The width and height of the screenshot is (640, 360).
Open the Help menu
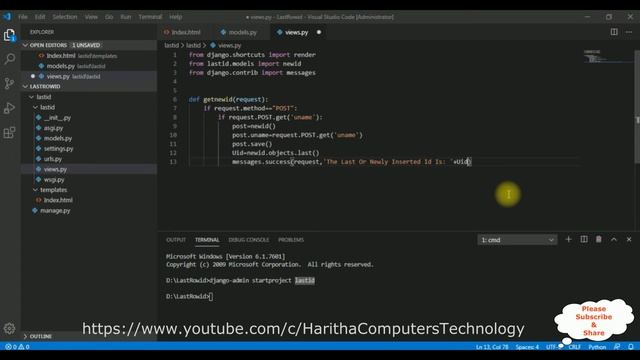176,17
